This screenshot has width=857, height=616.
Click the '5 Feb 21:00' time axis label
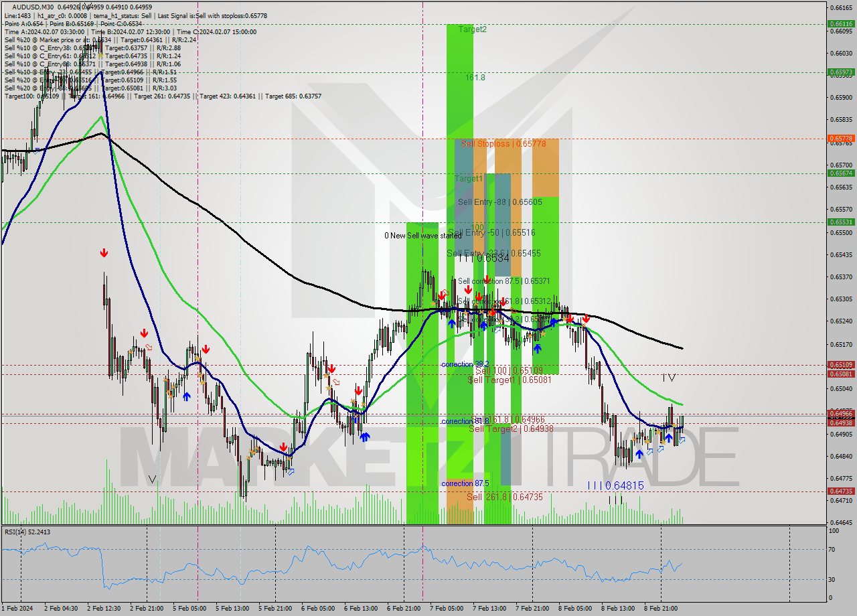pyautogui.click(x=275, y=609)
